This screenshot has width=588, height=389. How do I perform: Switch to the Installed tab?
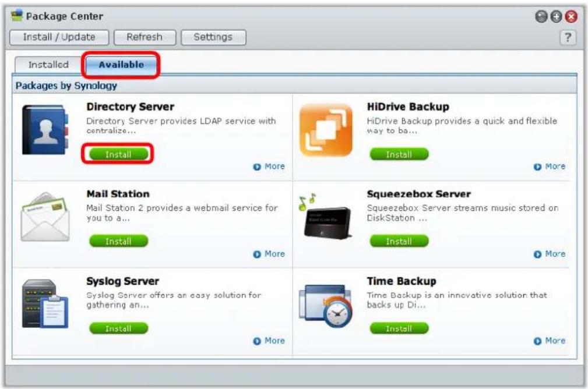[48, 65]
